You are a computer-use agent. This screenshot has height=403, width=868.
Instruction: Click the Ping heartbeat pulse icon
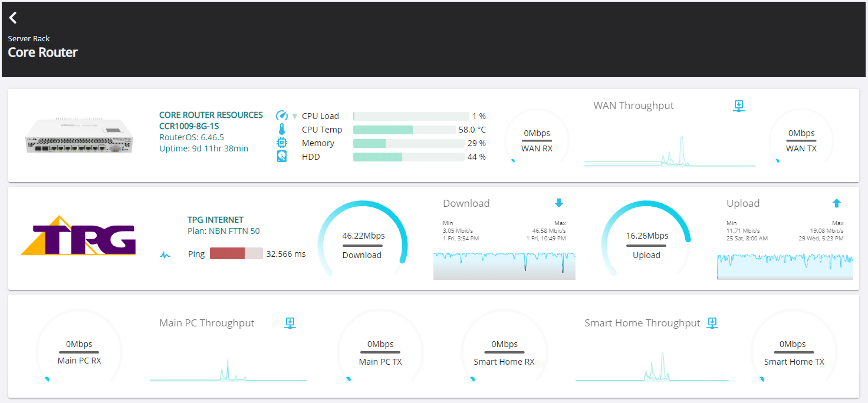[165, 255]
